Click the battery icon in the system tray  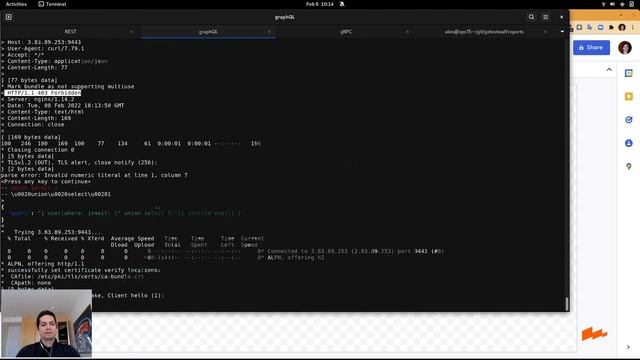click(631, 4)
